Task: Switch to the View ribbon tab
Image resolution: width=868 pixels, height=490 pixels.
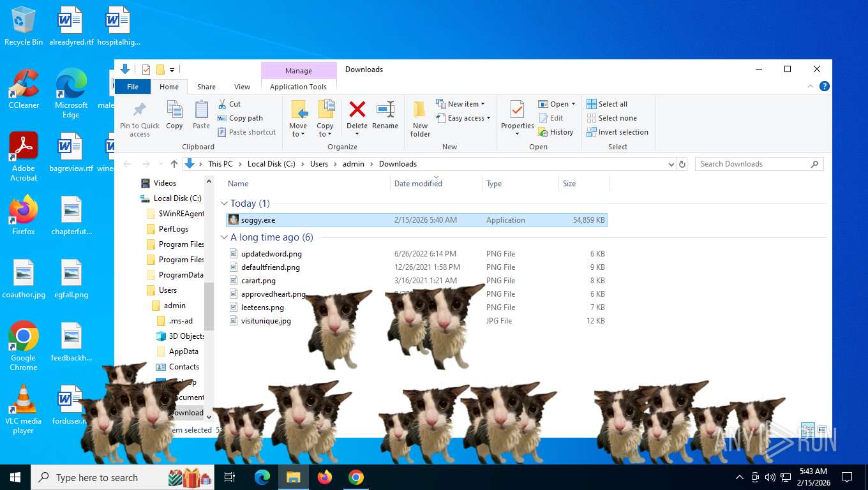Action: pyautogui.click(x=242, y=87)
